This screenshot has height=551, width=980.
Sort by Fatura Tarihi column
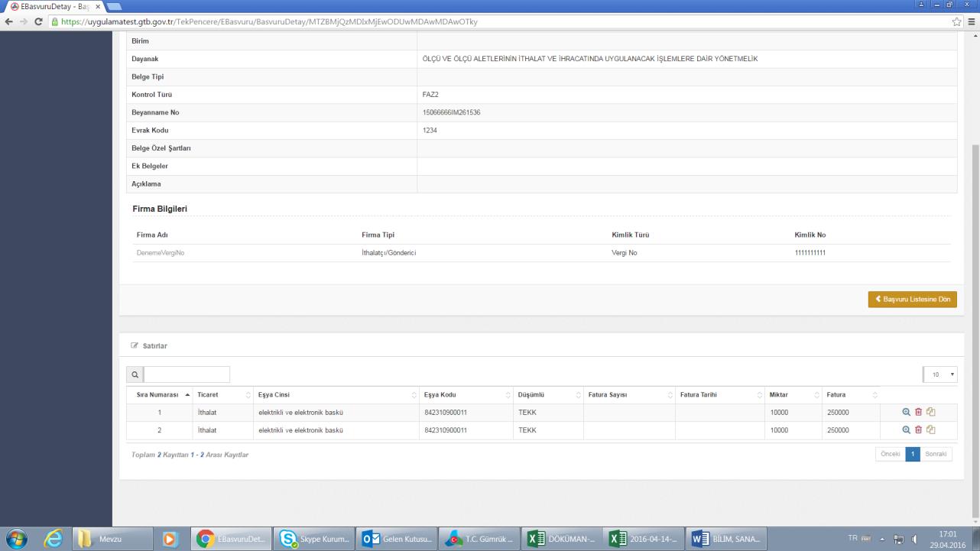pos(720,395)
